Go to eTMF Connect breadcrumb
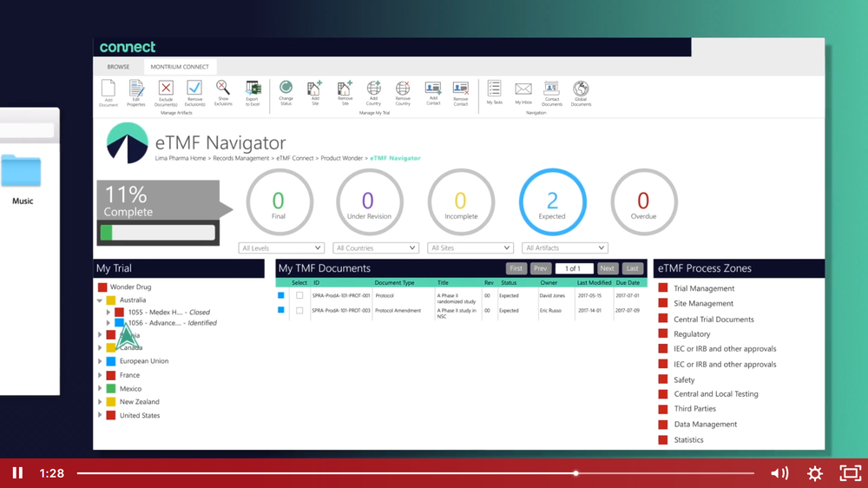 click(295, 158)
